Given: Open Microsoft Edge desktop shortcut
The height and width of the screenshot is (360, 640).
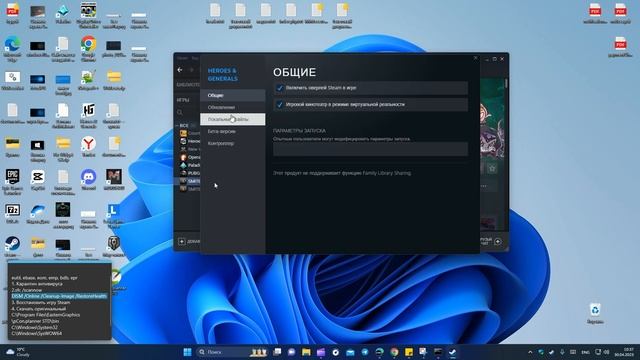Looking at the screenshot, I should click(x=12, y=47).
